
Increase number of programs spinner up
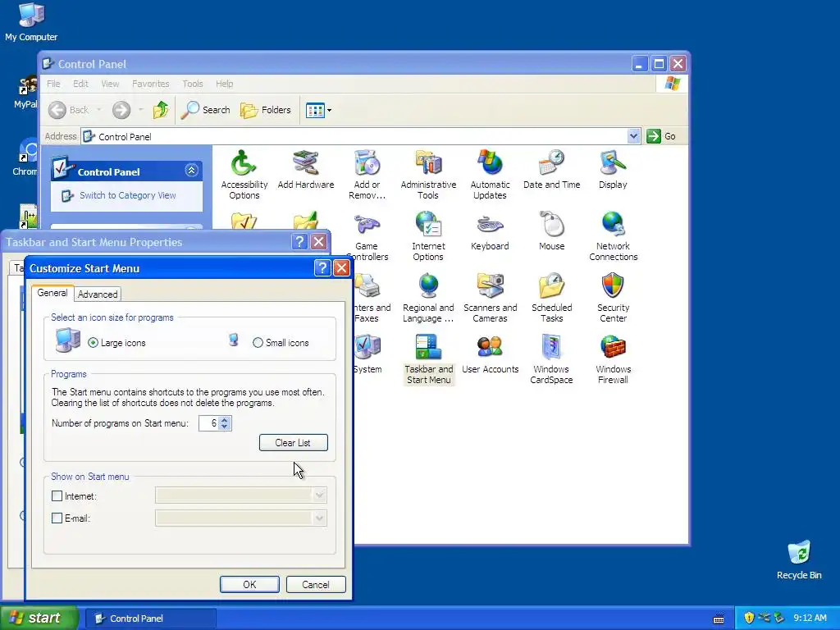(225, 420)
